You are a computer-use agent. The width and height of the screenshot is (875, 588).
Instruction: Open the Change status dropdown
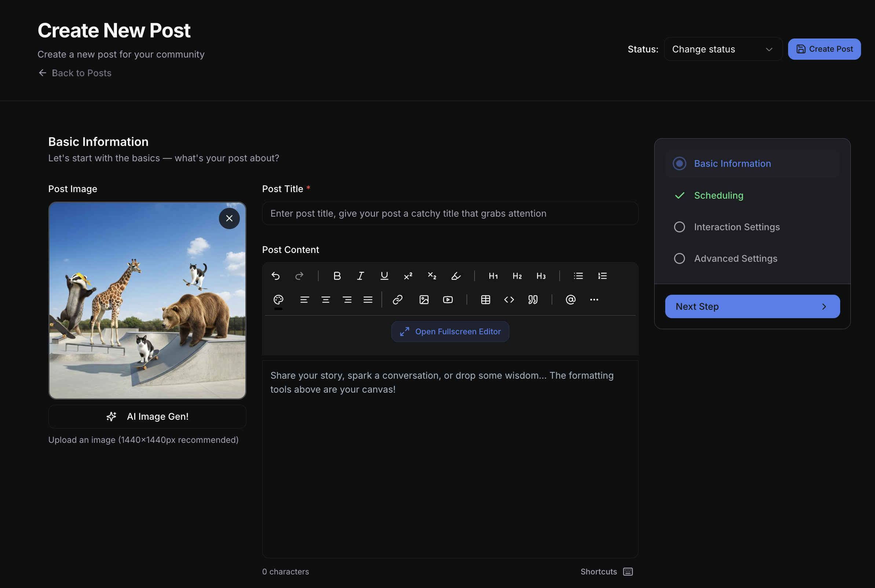723,49
